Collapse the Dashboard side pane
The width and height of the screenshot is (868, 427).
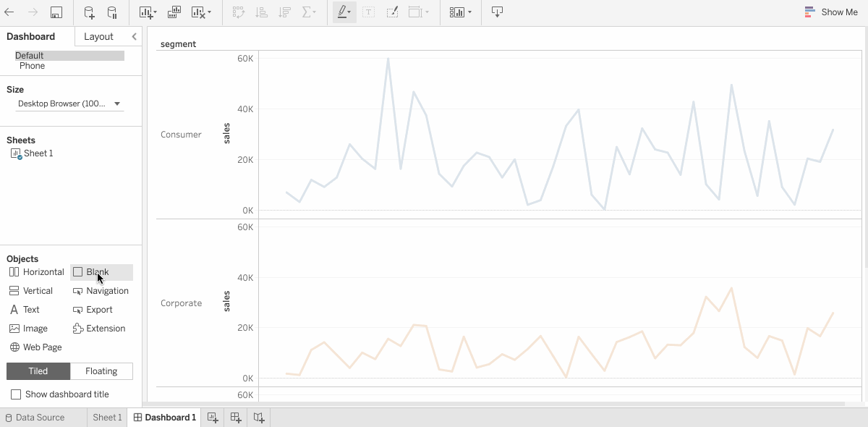(134, 37)
